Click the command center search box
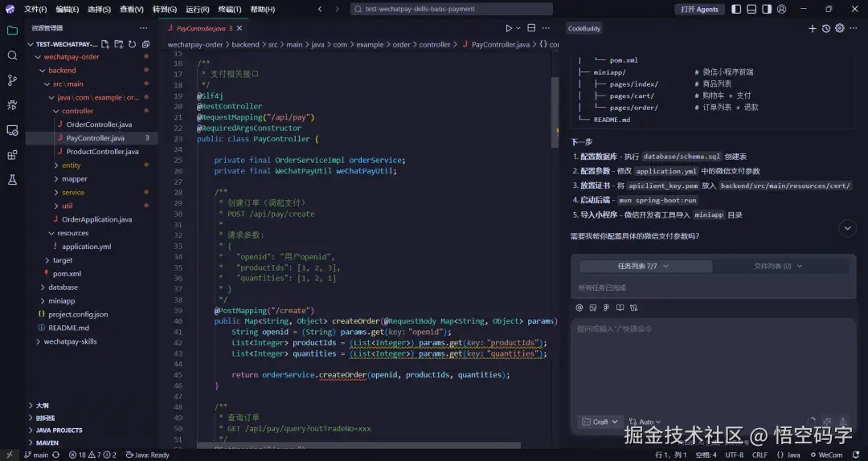The image size is (868, 461). pos(452,9)
